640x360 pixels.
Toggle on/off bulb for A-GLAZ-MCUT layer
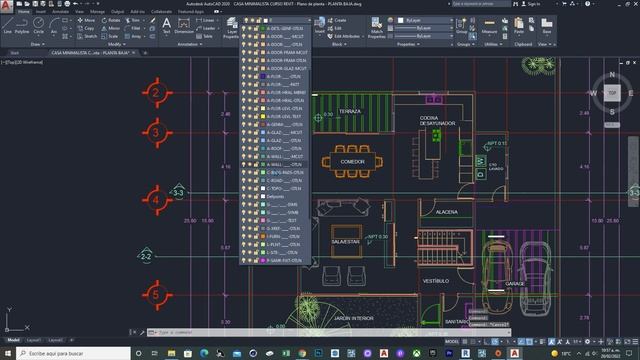(x=244, y=132)
